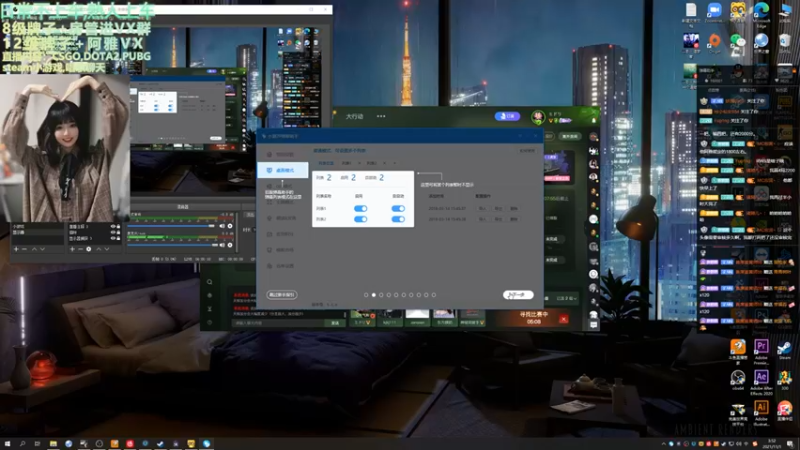Turn off left toggle in 列表1 row

pyautogui.click(x=360, y=208)
